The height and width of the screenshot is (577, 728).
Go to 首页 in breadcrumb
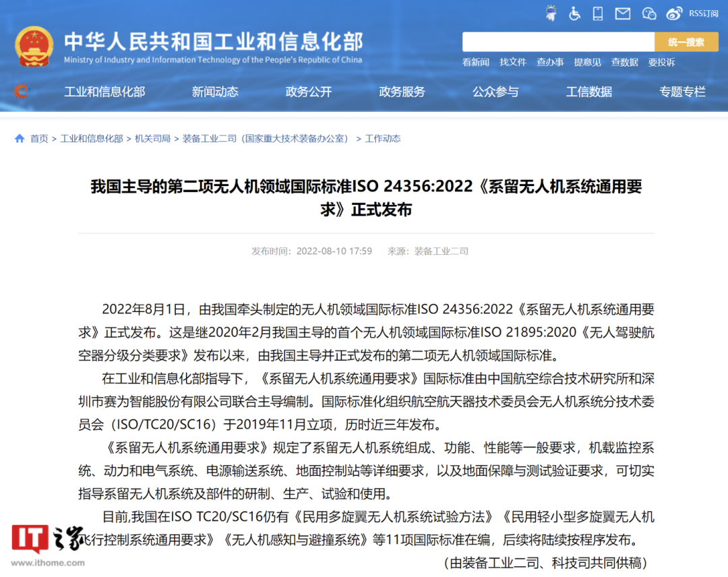[40, 138]
